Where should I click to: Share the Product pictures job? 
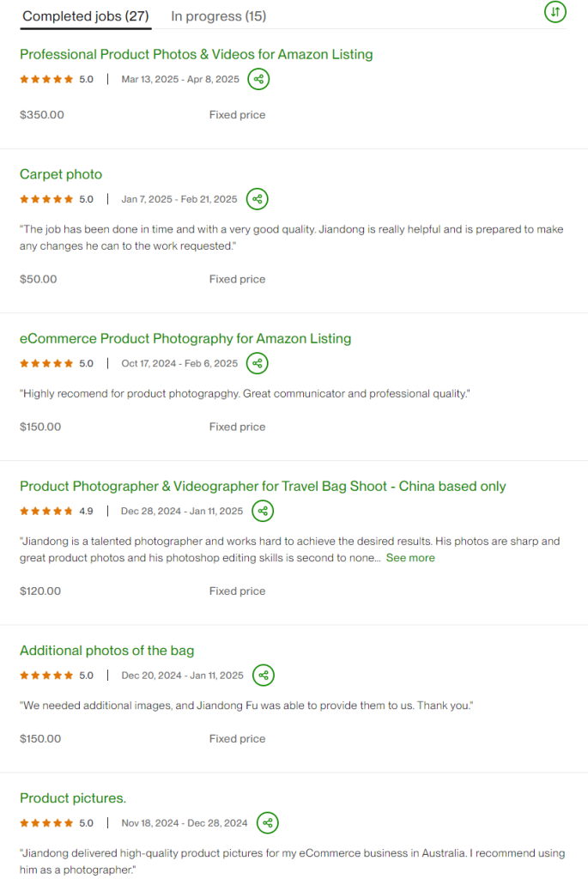coord(268,823)
